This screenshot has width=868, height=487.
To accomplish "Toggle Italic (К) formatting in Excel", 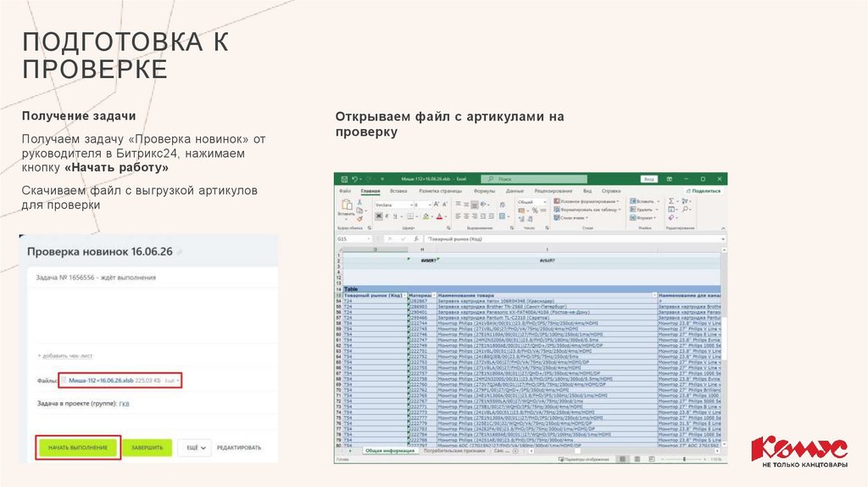I will (387, 216).
